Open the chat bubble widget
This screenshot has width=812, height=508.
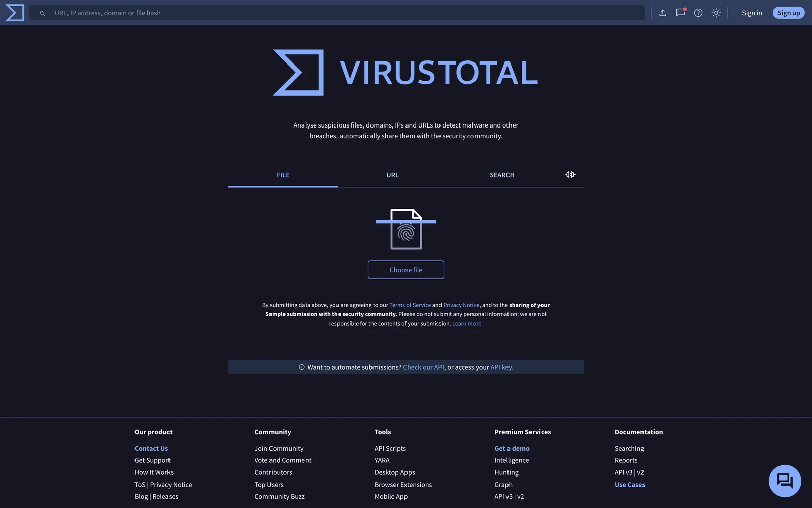[785, 481]
